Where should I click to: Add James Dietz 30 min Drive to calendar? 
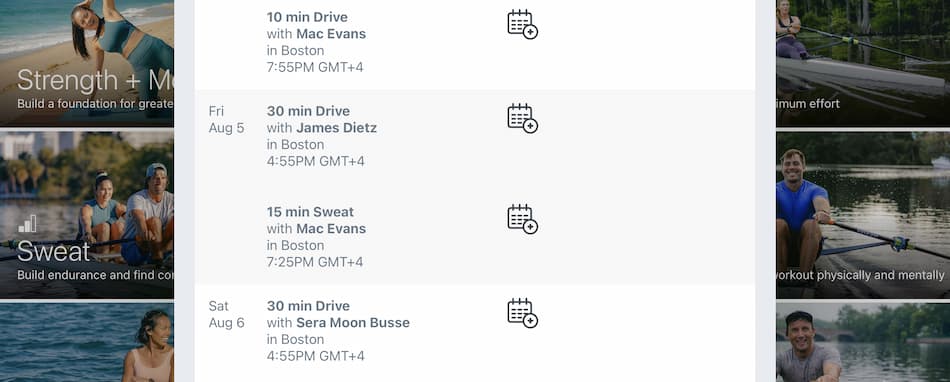click(x=522, y=118)
